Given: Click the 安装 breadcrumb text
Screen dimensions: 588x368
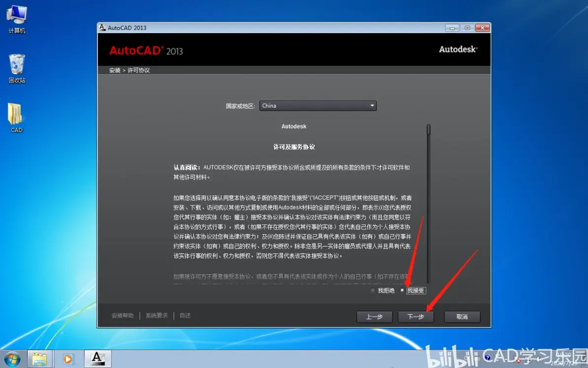Looking at the screenshot, I should [x=115, y=70].
